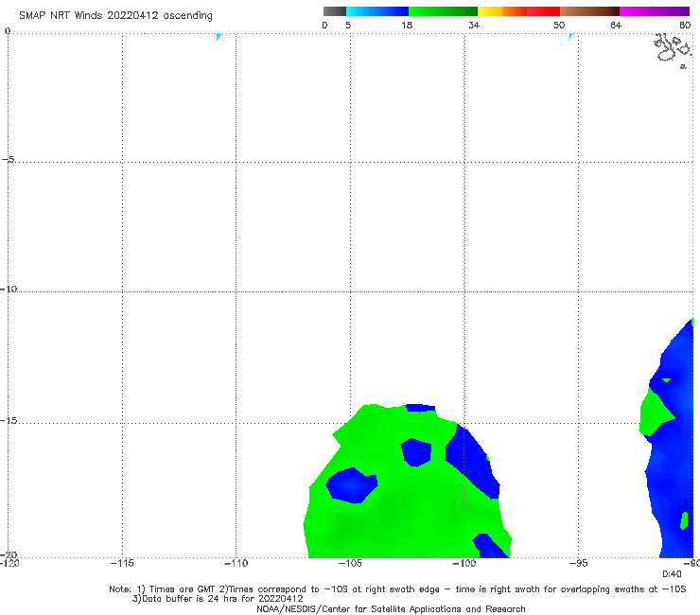Click the green patch in right blue swath
Image resolution: width=700 pixels, height=615 pixels.
[656, 413]
